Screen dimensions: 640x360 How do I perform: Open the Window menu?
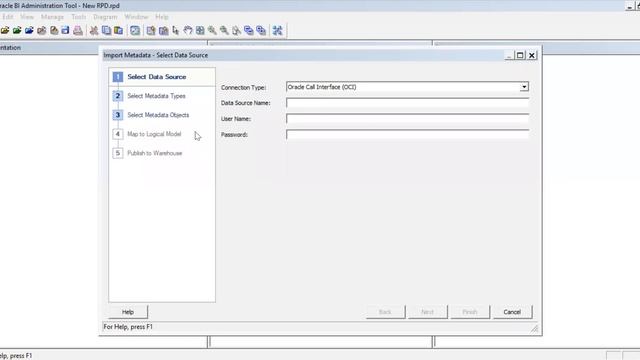136,17
